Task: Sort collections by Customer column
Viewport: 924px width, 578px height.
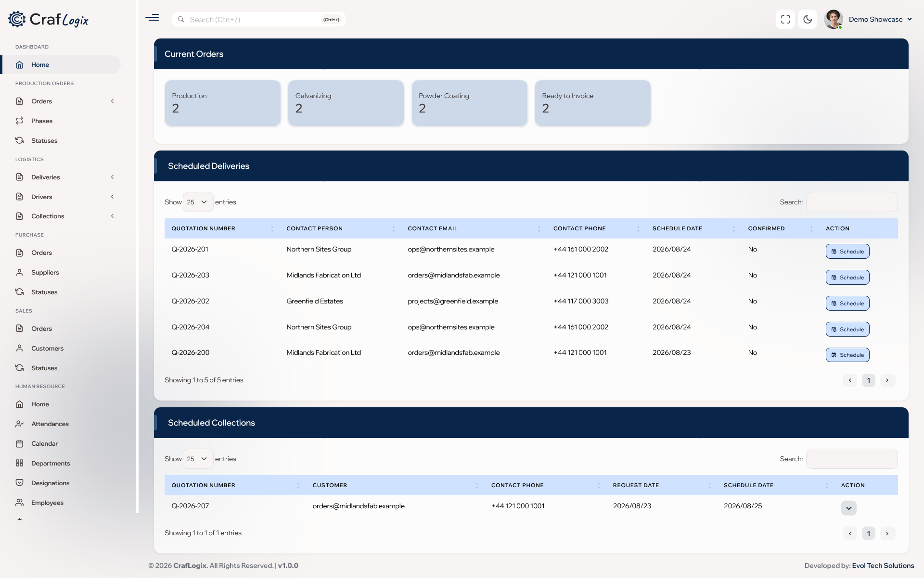Action: pyautogui.click(x=395, y=485)
